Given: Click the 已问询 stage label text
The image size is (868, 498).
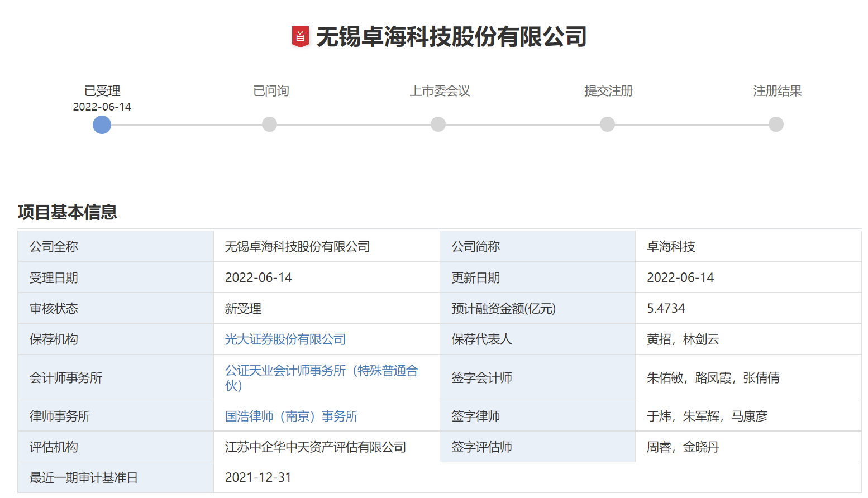Looking at the screenshot, I should pos(269,90).
